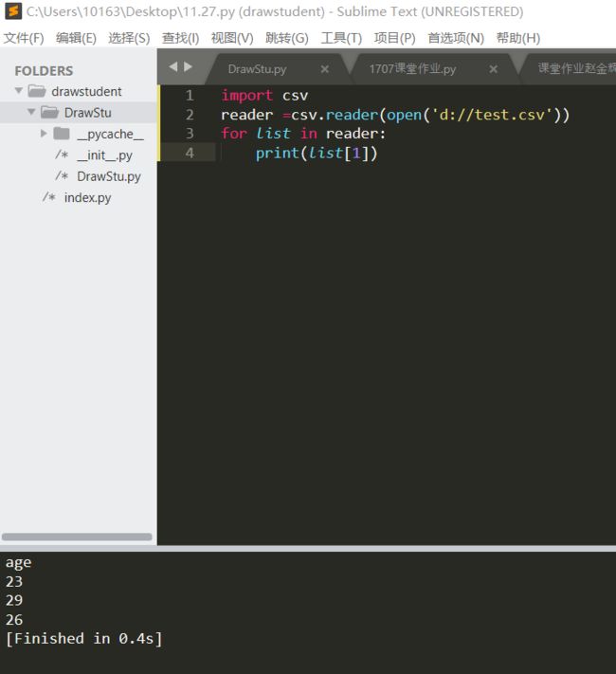Click output value 23

pos(14,582)
